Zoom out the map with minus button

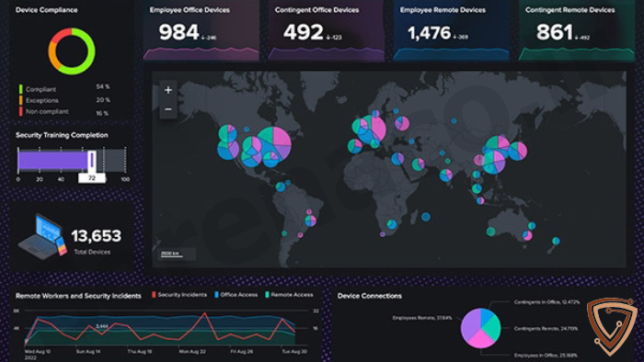point(168,109)
